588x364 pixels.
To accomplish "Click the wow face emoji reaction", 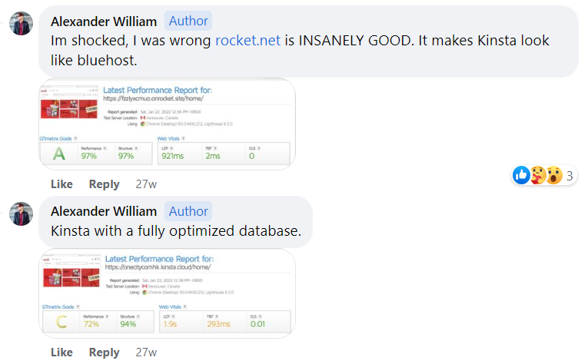I will click(554, 175).
